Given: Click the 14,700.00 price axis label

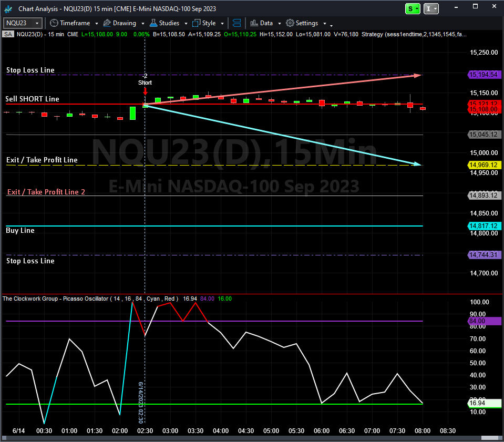Looking at the screenshot, I should pyautogui.click(x=484, y=273).
